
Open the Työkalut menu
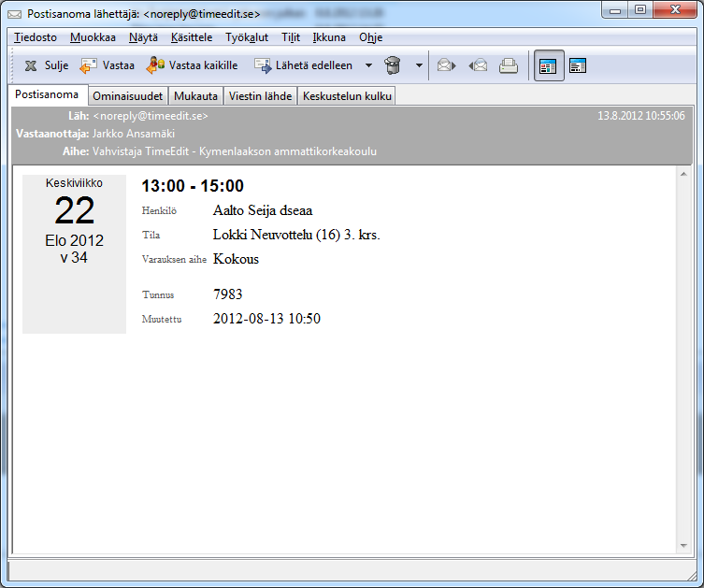(247, 37)
